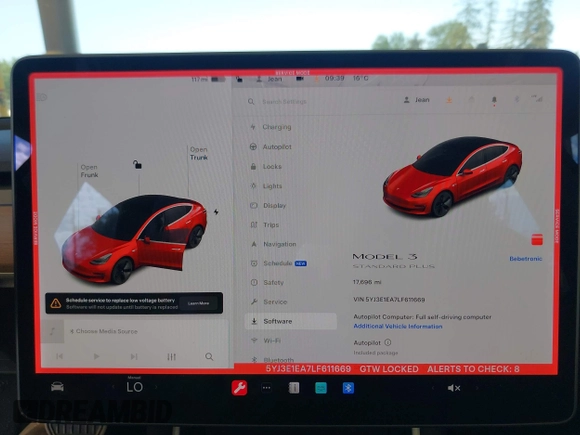Open the Wi-Fi settings menu
The height and width of the screenshot is (435, 580).
(x=266, y=340)
